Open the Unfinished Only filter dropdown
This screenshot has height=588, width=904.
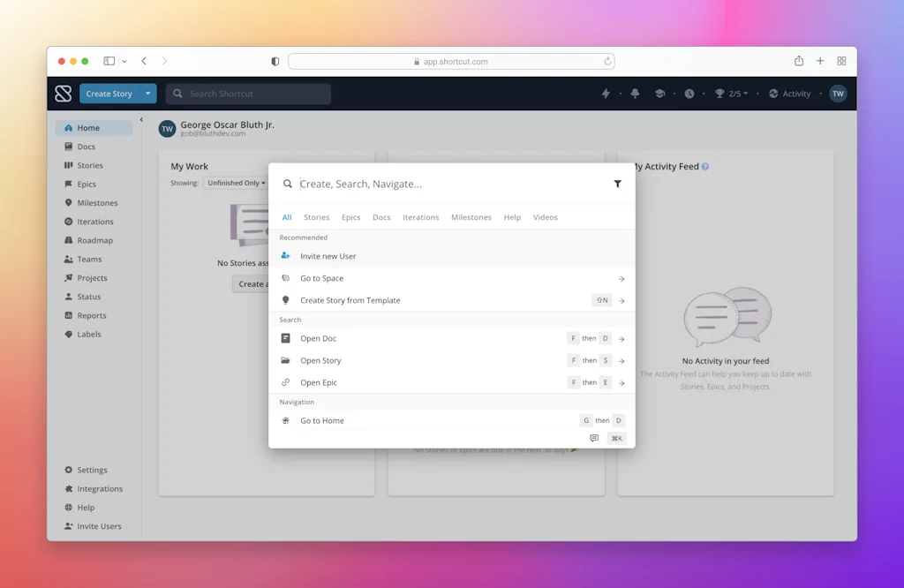click(236, 183)
